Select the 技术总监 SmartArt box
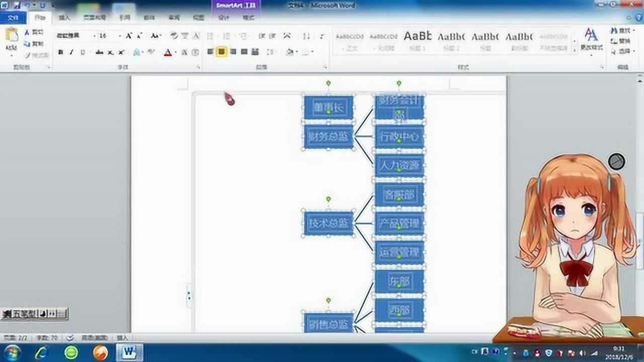Viewport: 644px width, 362px height. [x=329, y=223]
